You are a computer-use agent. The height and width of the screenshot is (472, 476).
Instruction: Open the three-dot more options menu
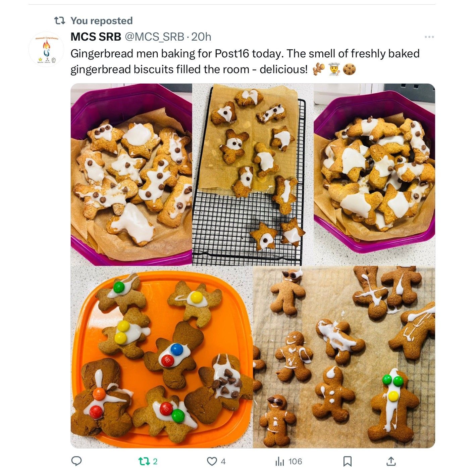click(x=429, y=37)
